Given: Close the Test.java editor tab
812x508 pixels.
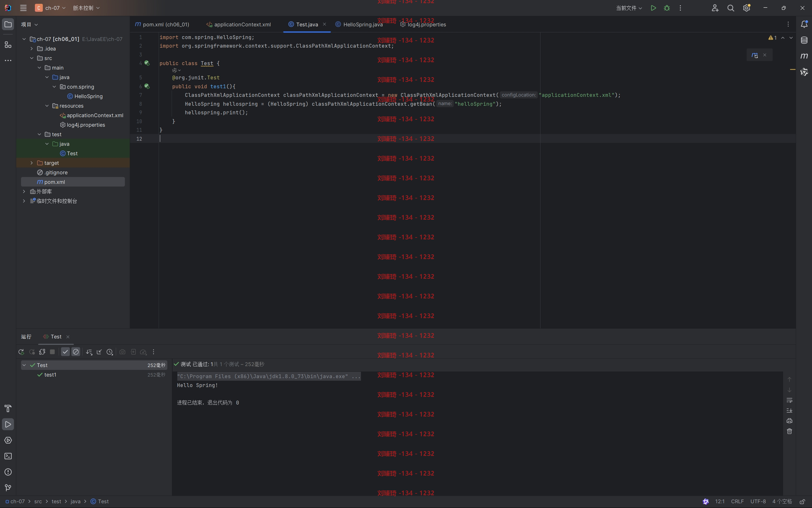Looking at the screenshot, I should [x=324, y=24].
